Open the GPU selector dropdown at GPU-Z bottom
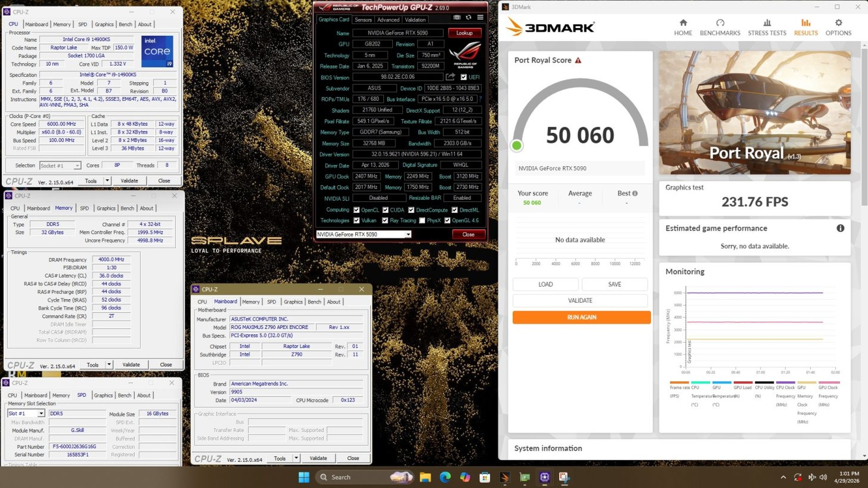 point(364,234)
